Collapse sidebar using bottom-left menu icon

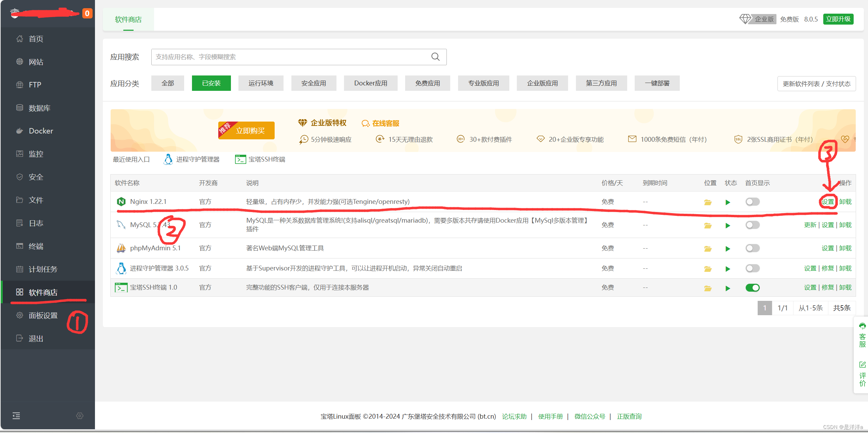(16, 416)
